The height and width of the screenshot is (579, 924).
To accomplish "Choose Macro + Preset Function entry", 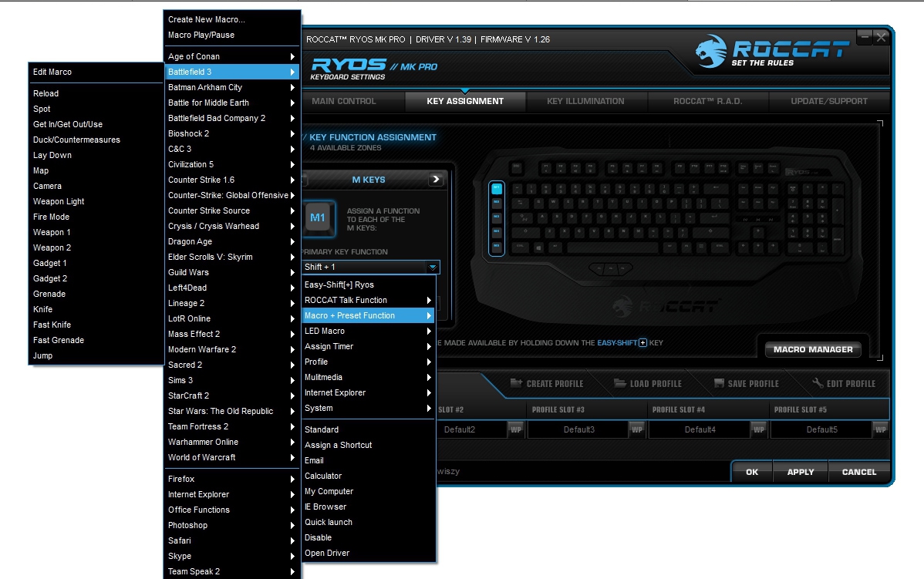I will tap(369, 315).
